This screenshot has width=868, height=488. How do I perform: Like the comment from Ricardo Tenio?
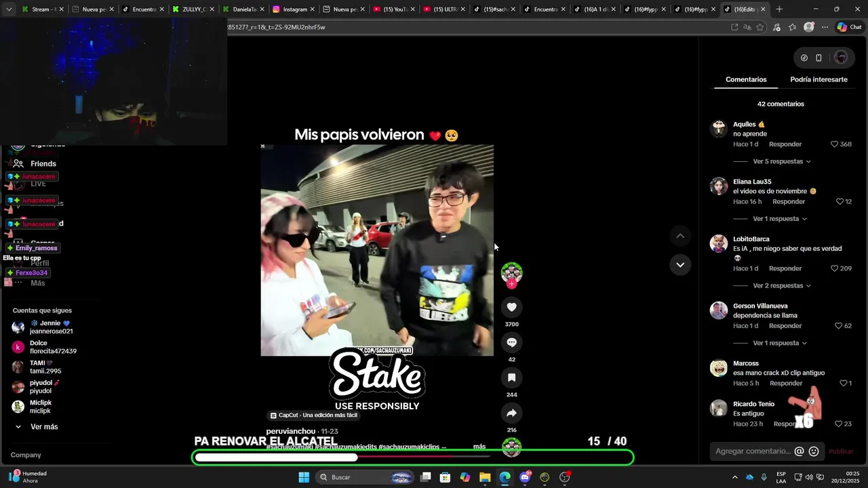839,424
